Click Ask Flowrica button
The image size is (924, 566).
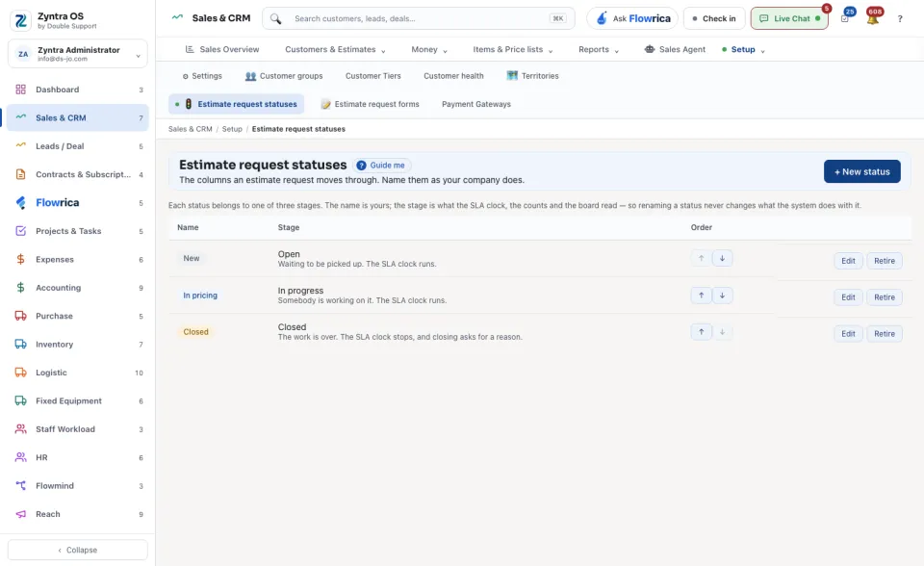[x=632, y=18]
